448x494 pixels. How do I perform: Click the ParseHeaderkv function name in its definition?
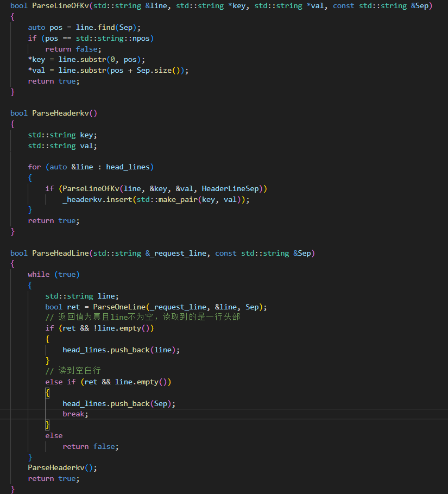[x=60, y=113]
